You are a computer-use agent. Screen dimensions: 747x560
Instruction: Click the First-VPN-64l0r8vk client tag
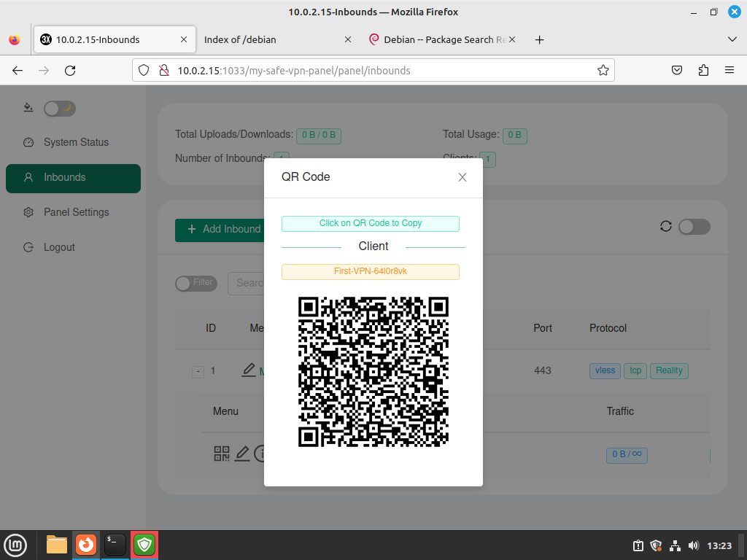click(x=370, y=271)
